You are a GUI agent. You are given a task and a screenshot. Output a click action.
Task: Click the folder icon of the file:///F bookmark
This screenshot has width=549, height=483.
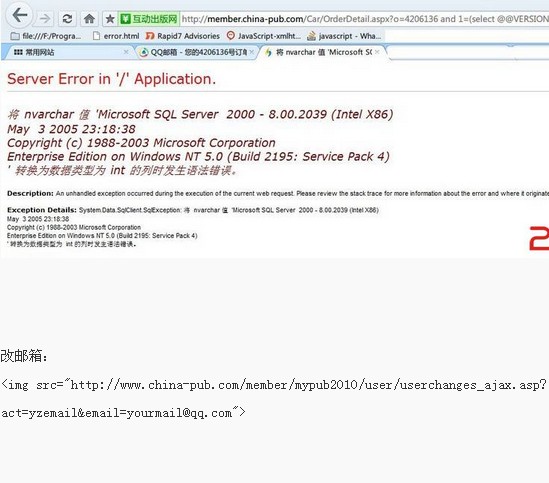[x=15, y=36]
